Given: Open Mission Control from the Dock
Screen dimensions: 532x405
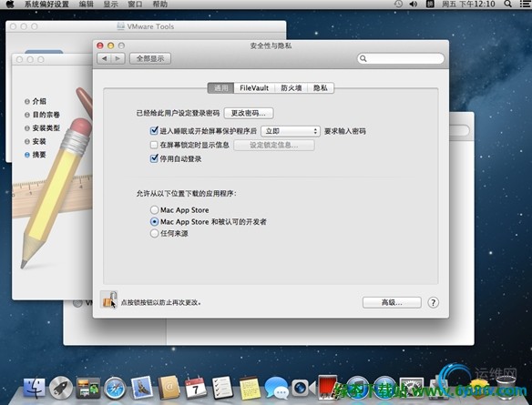Looking at the screenshot, I should pyautogui.click(x=87, y=388).
